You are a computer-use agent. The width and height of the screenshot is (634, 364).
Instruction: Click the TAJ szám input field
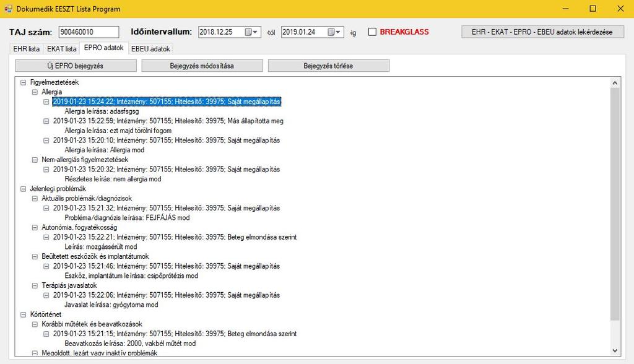[89, 32]
